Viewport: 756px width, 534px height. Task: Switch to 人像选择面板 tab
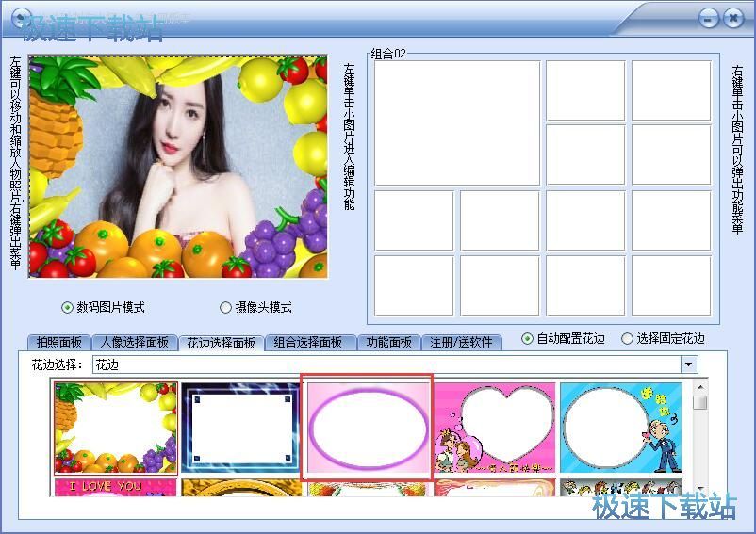click(x=134, y=343)
